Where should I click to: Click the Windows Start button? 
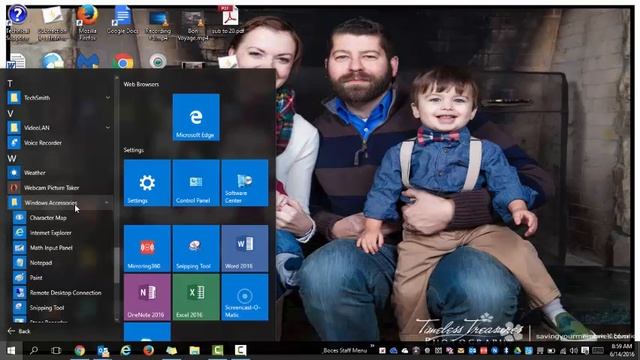pos(11,350)
